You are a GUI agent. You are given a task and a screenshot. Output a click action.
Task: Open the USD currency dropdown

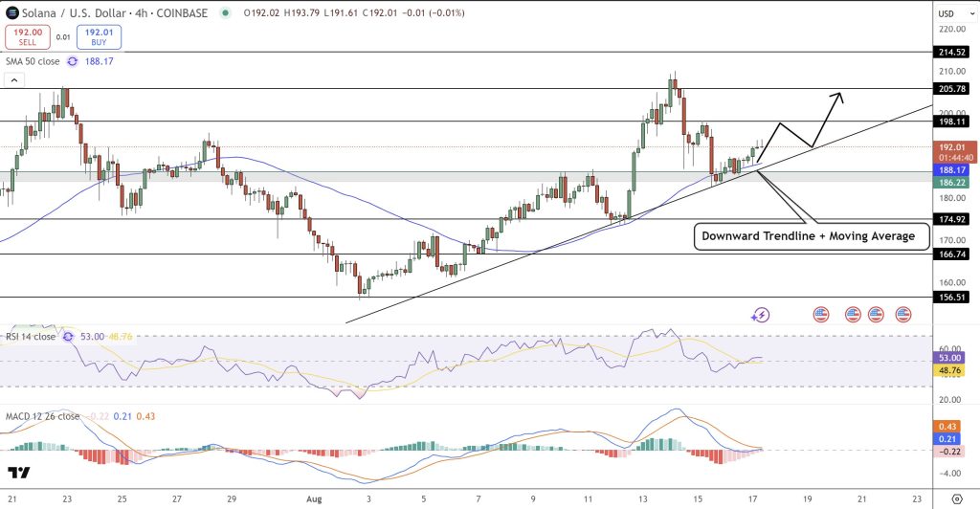pyautogui.click(x=956, y=13)
